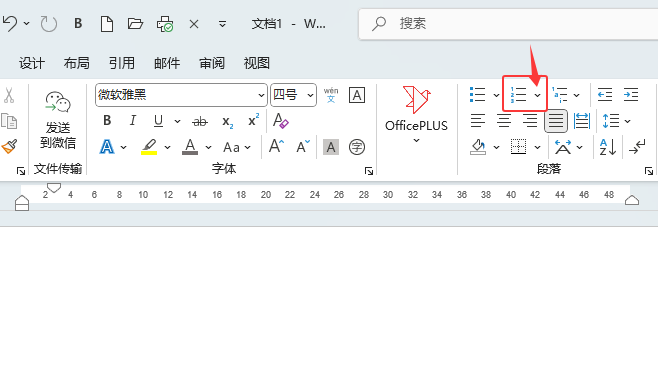Image resolution: width=658 pixels, height=368 pixels.
Task: Click the Multilevel List icon
Action: (560, 95)
